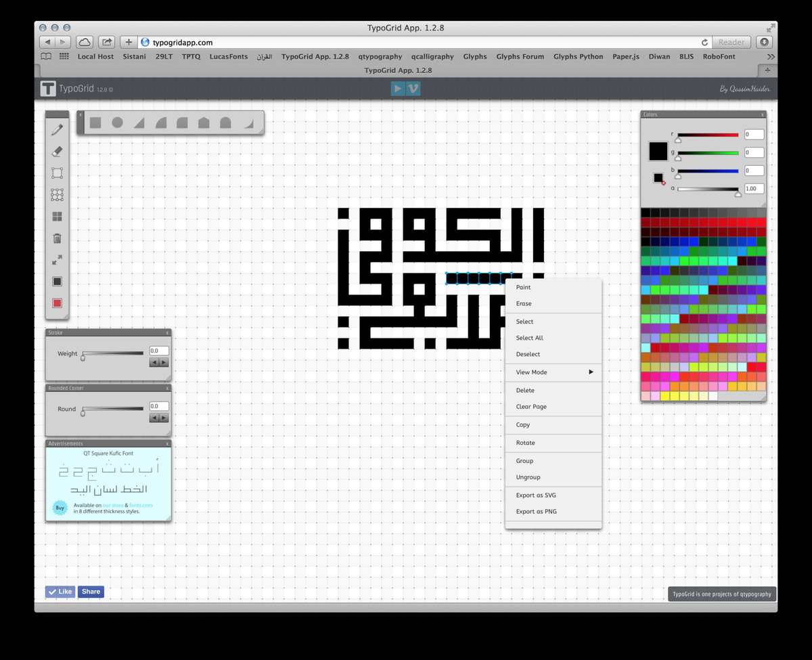Viewport: 812px width, 660px height.
Task: Select the concave corner shape
Action: pos(248,123)
